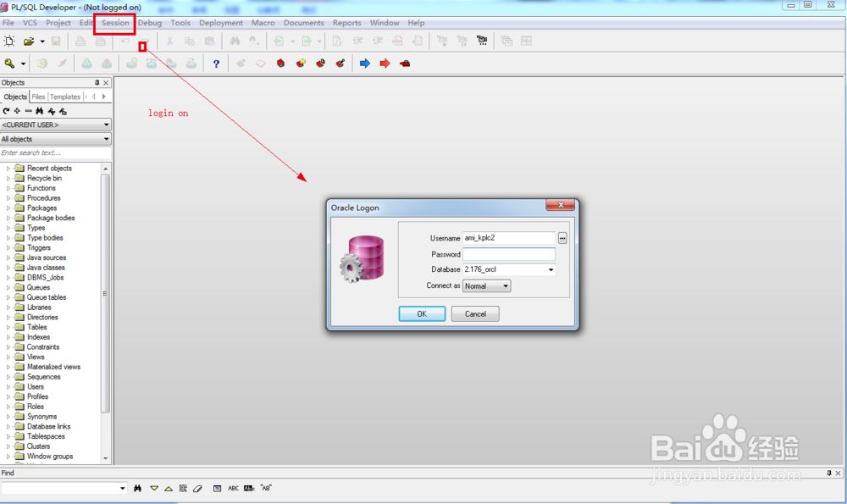847x504 pixels.
Task: Click OK in Oracle Logon dialog
Action: coord(422,314)
